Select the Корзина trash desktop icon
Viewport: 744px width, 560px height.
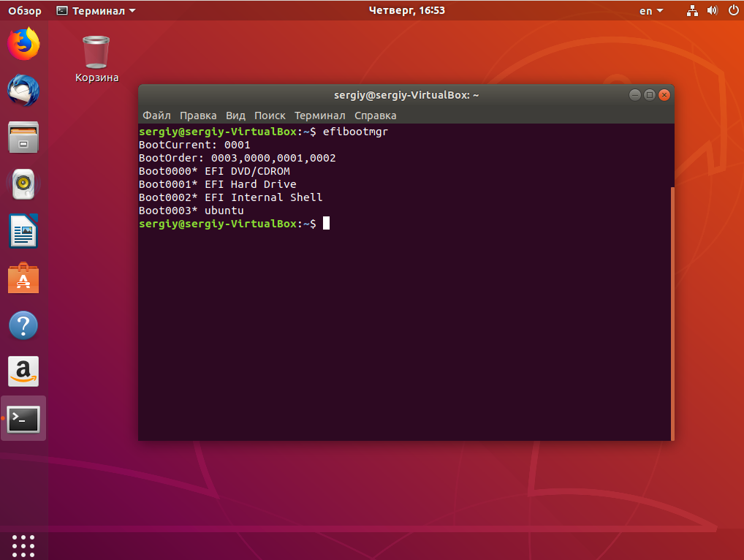pyautogui.click(x=96, y=59)
